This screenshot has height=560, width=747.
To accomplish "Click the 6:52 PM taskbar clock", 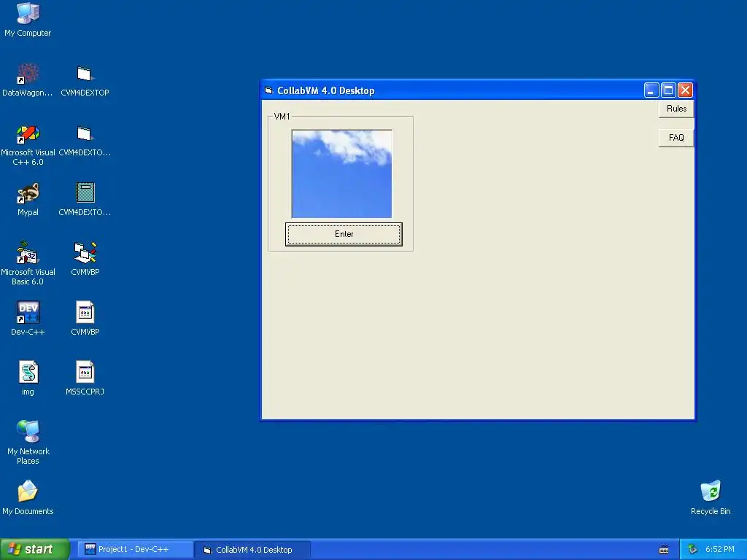I will coord(719,550).
